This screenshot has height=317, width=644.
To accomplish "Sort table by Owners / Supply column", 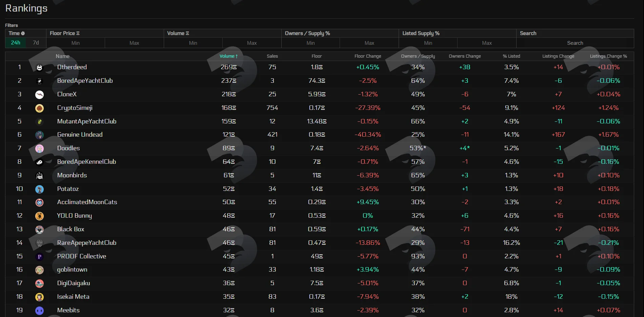I will click(418, 56).
